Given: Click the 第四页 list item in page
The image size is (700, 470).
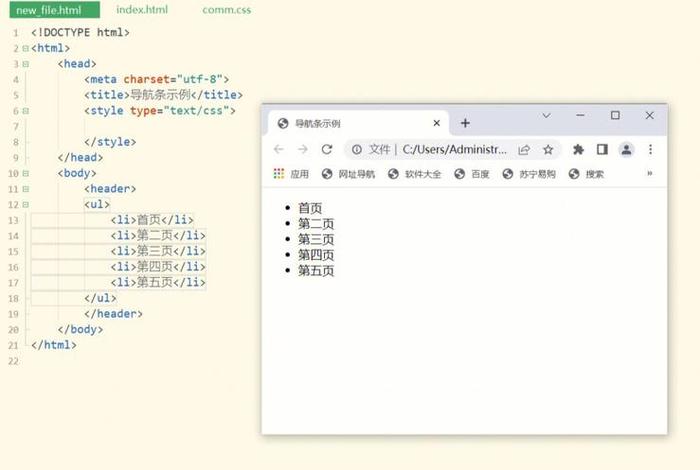Looking at the screenshot, I should click(x=316, y=255).
